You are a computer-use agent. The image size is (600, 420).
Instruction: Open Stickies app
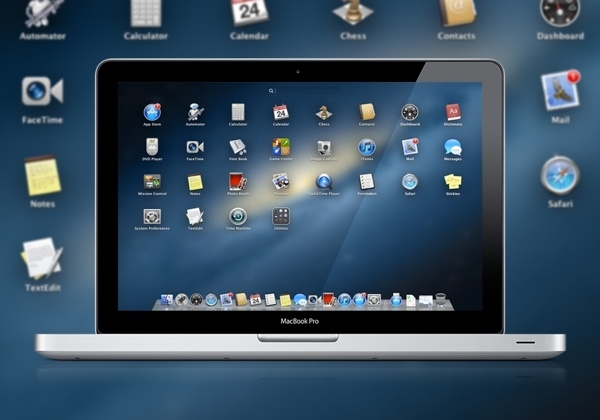453,182
